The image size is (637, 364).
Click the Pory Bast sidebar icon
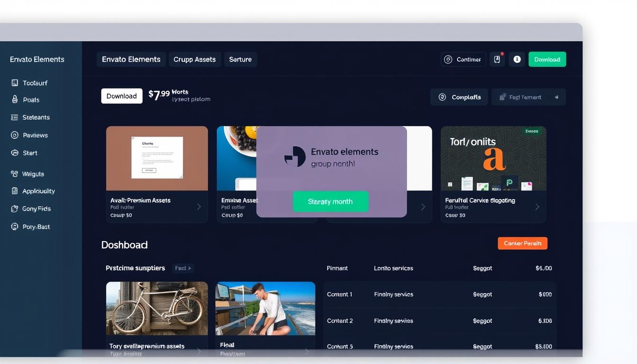(x=15, y=227)
